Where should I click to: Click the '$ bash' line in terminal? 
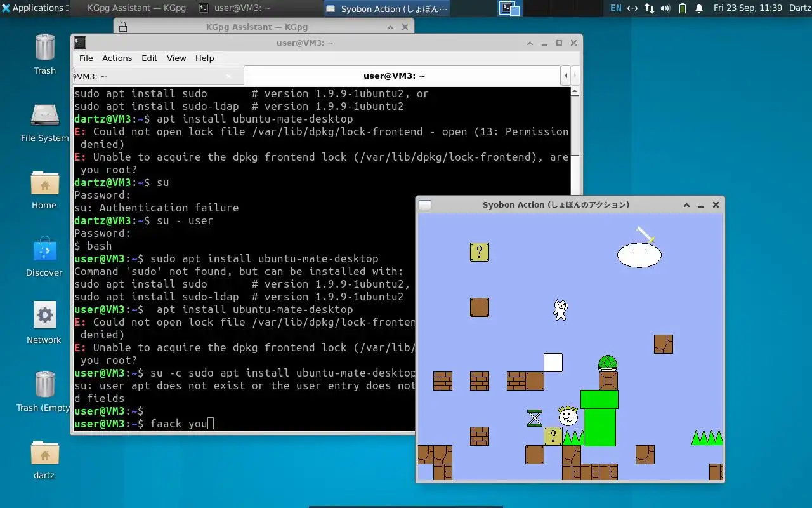(93, 246)
